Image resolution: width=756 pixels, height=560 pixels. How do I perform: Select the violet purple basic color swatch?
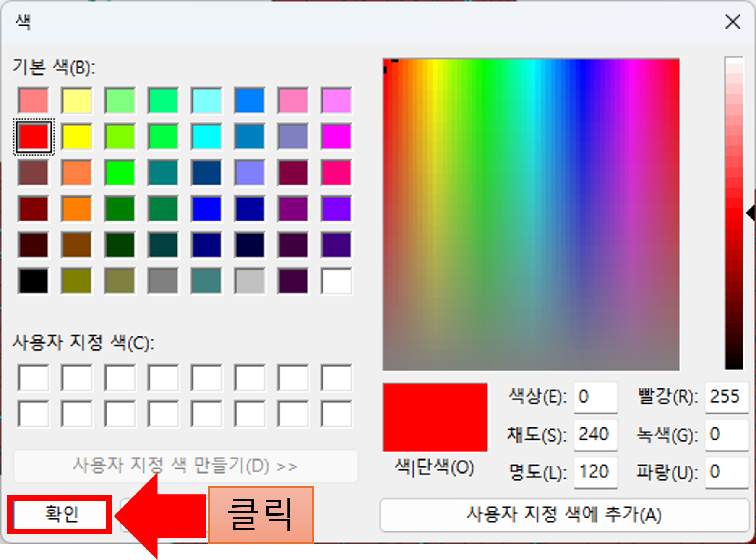pos(336,209)
